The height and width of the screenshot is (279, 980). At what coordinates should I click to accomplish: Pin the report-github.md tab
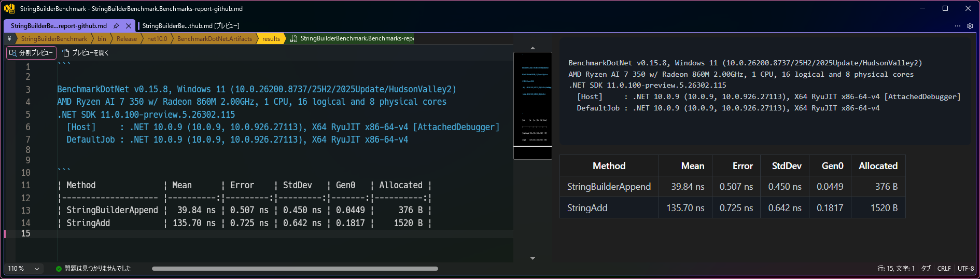click(x=116, y=26)
